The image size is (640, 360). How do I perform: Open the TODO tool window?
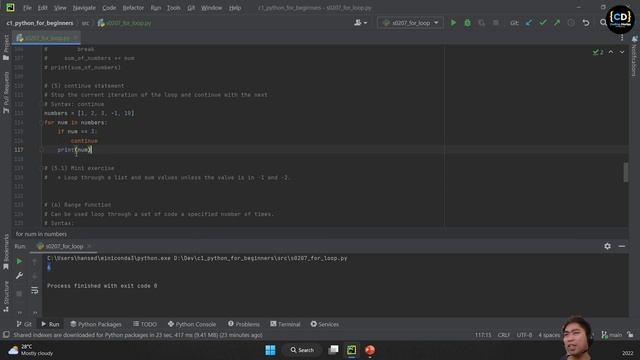[145, 324]
